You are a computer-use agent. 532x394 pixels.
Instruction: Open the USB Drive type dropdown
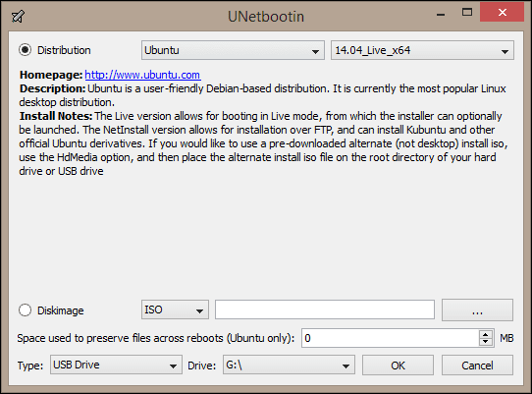[116, 365]
